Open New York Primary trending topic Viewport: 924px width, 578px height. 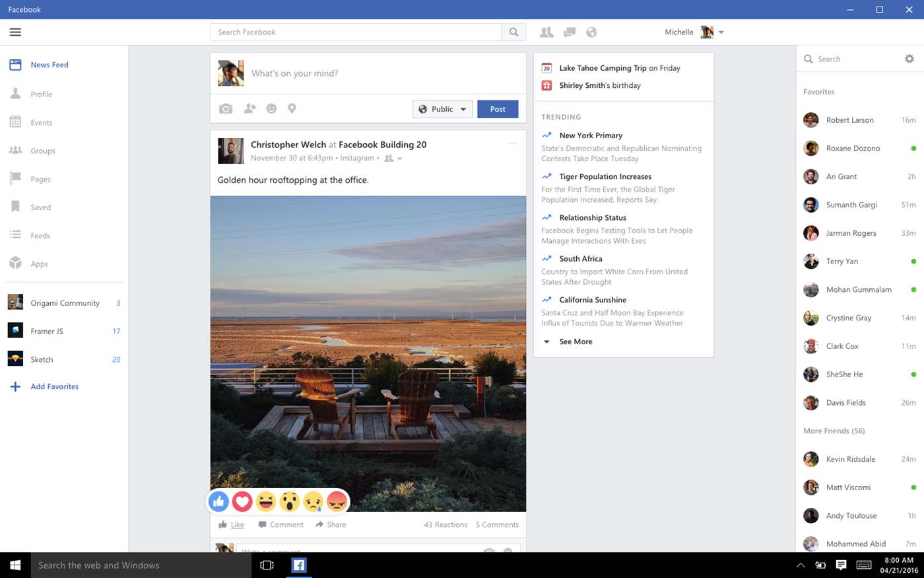pyautogui.click(x=591, y=135)
